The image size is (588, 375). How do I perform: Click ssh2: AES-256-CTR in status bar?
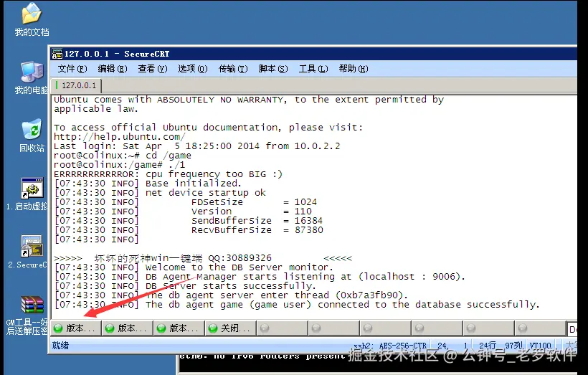[390, 346]
